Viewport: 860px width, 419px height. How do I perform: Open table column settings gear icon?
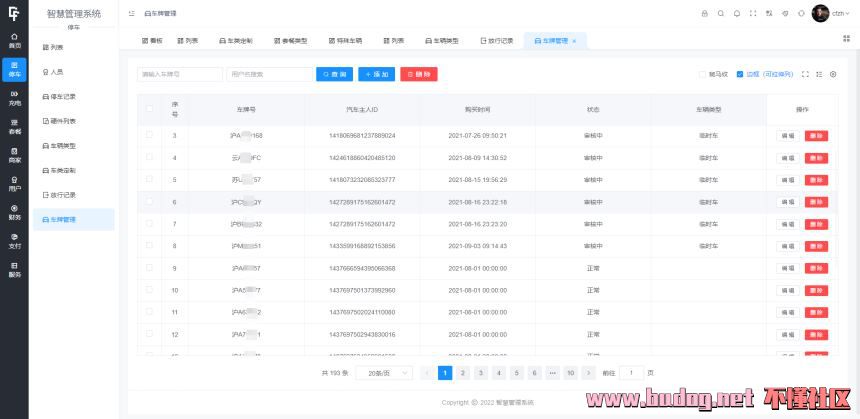833,74
